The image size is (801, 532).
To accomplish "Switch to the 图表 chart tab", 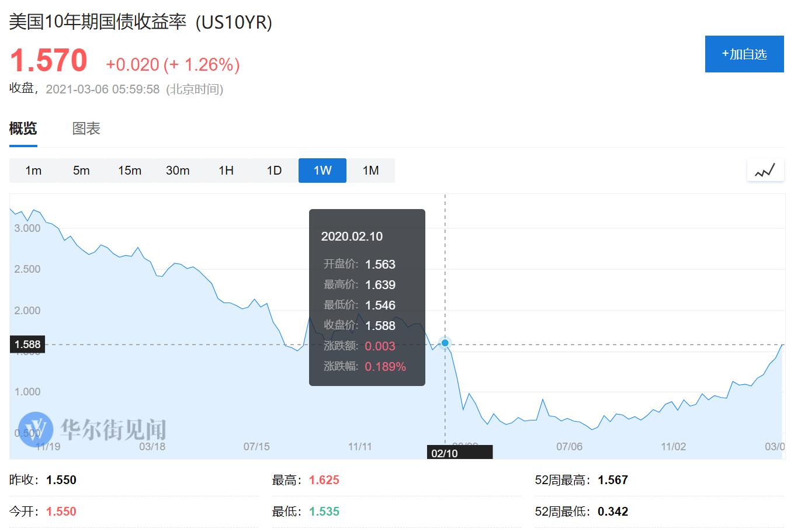I will 86,128.
